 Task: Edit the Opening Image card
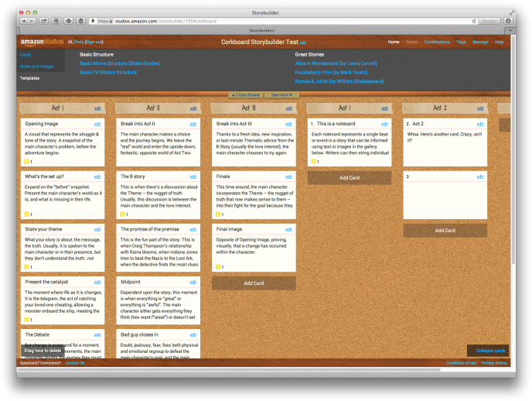[97, 125]
